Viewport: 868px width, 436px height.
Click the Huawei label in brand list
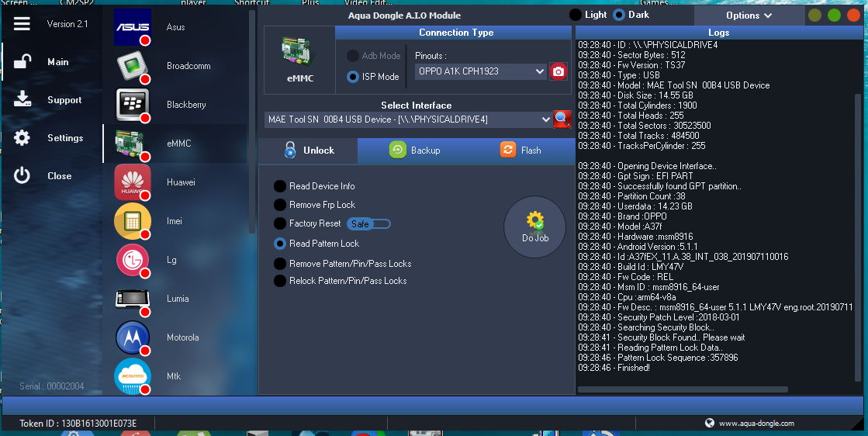[181, 182]
